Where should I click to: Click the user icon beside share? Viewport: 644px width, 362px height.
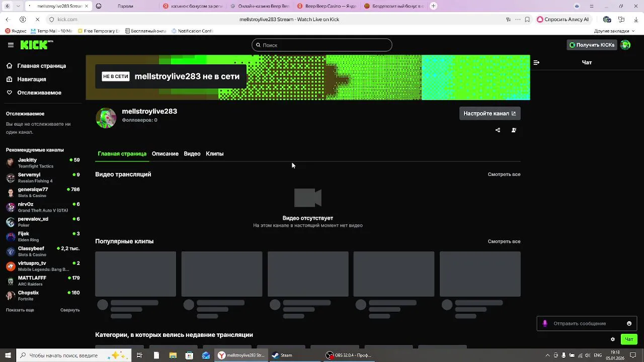514,130
